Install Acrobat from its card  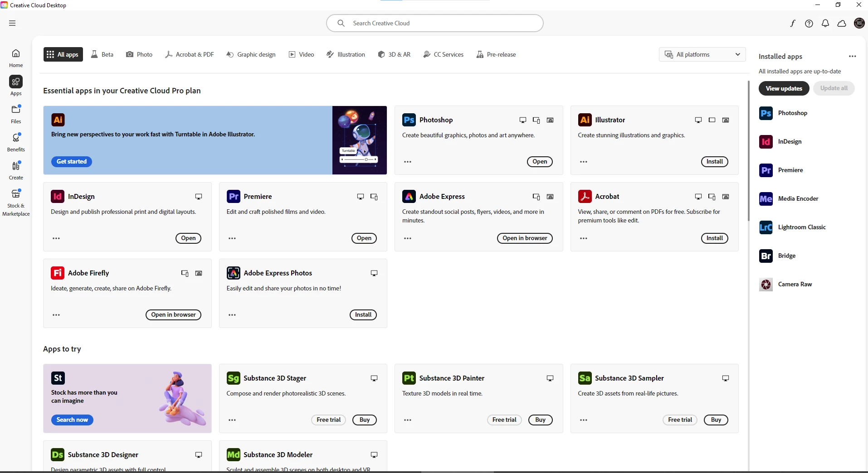click(715, 238)
